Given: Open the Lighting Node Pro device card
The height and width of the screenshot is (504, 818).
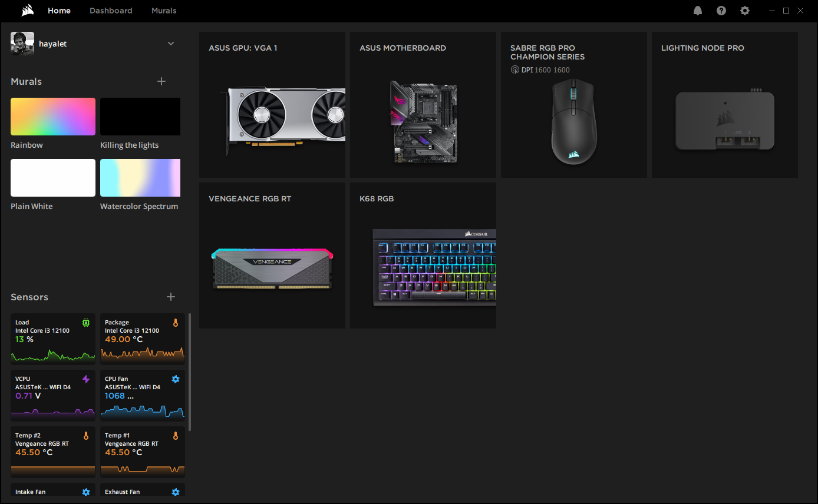Looking at the screenshot, I should (x=725, y=105).
